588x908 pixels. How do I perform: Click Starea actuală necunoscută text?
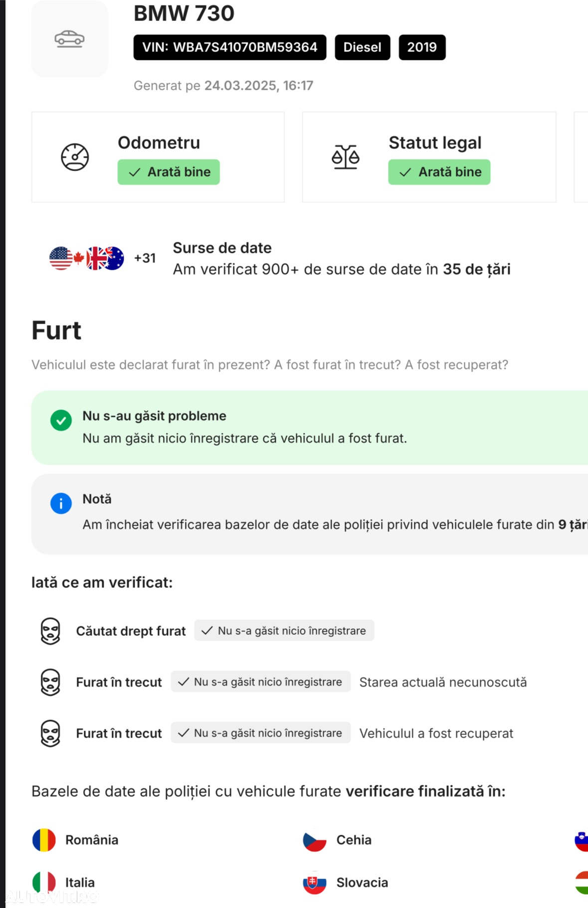[443, 682]
